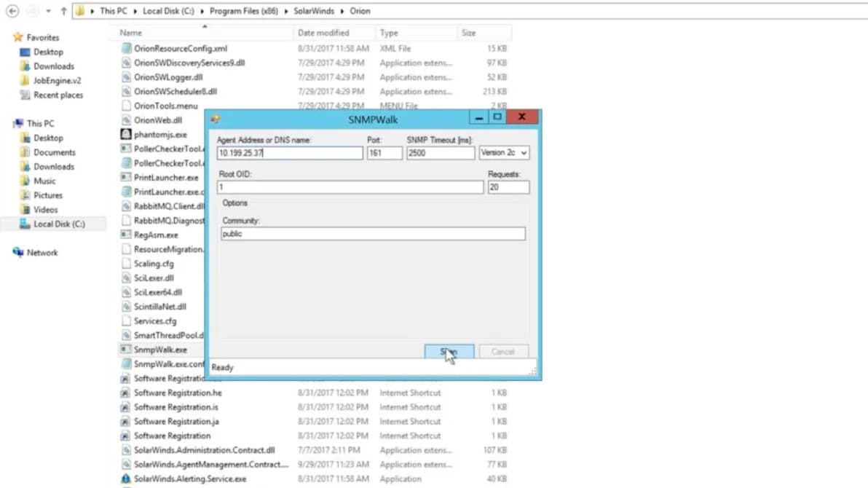Select SolarWinds.Alerting.Service.exe icon
Screen dimensions: 868x488
point(126,479)
